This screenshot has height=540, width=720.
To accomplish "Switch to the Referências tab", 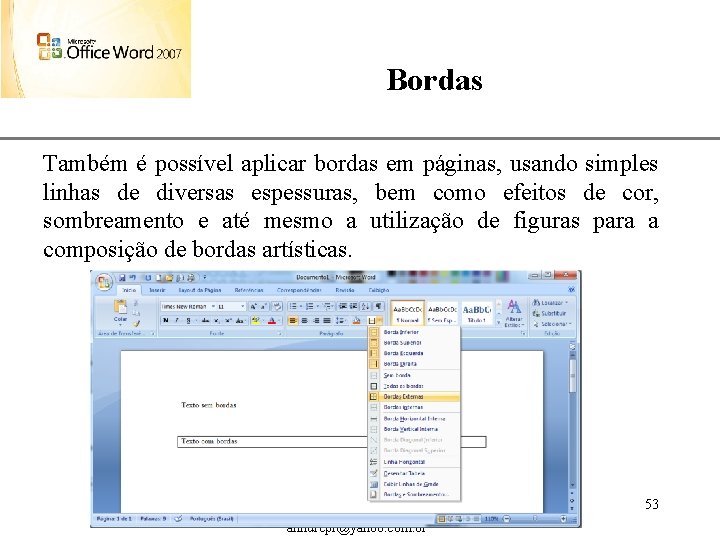I will click(x=249, y=290).
